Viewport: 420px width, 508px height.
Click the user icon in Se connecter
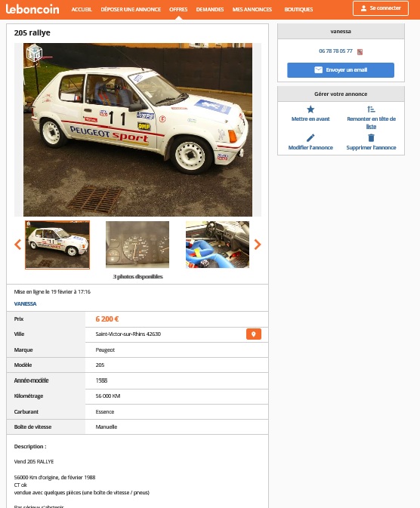(x=363, y=8)
